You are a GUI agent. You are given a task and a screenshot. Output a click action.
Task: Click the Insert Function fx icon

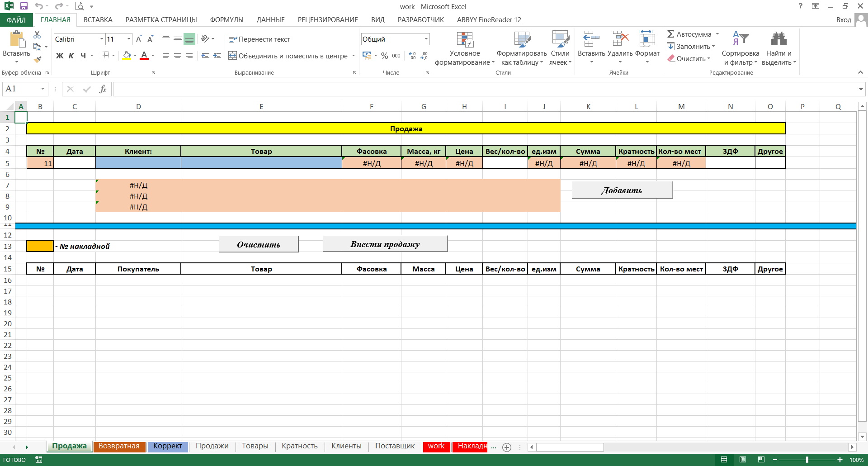(x=103, y=89)
